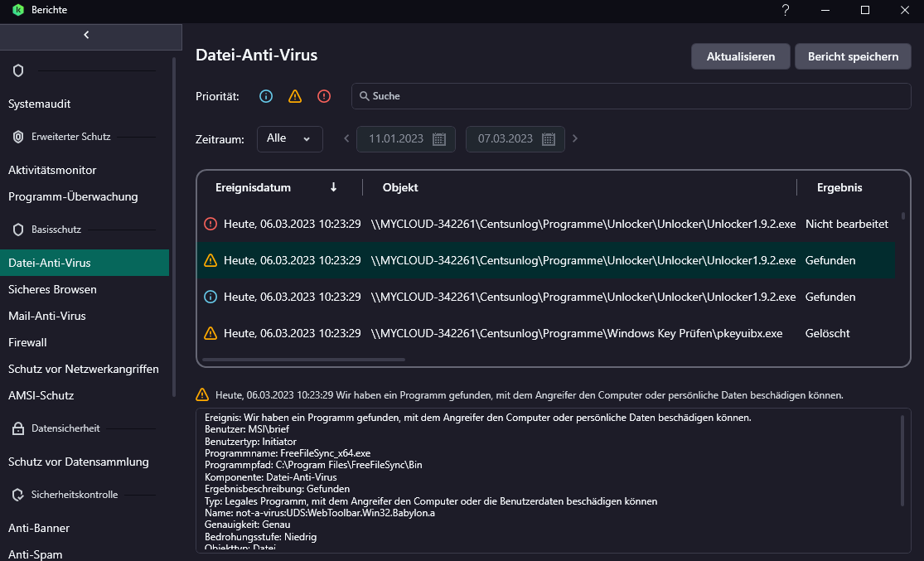Viewport: 924px width, 561px height.
Task: Open the Zeitraum dropdown set to Alle
Action: pyautogui.click(x=290, y=138)
